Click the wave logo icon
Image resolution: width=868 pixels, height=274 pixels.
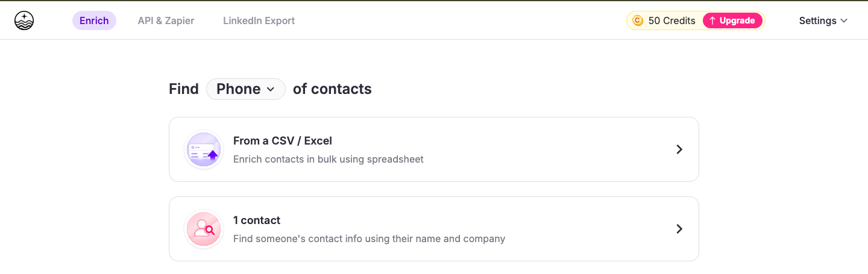[24, 21]
